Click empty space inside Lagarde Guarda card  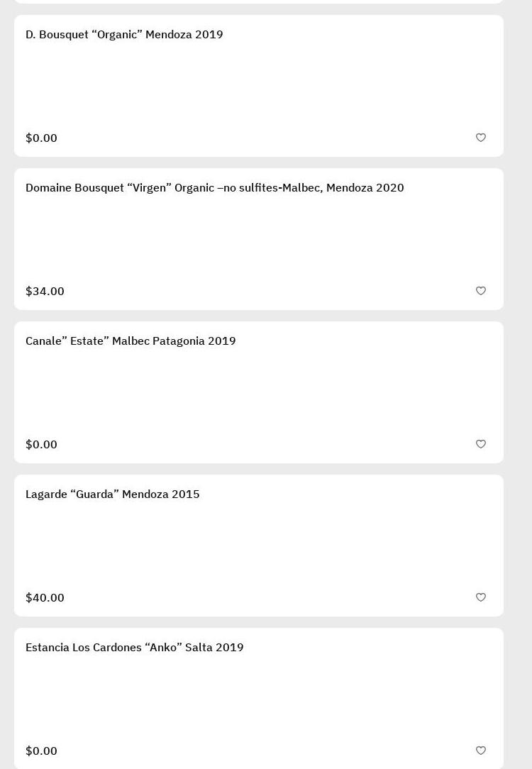coord(259,546)
